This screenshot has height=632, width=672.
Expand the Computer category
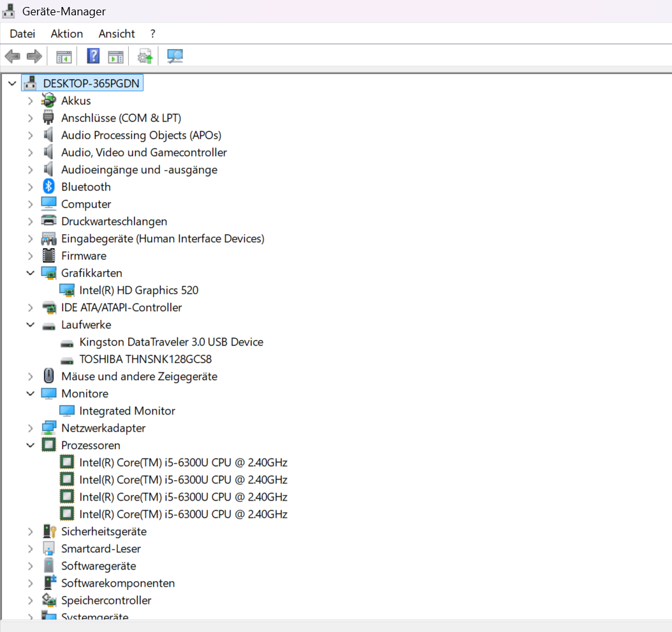pyautogui.click(x=30, y=204)
